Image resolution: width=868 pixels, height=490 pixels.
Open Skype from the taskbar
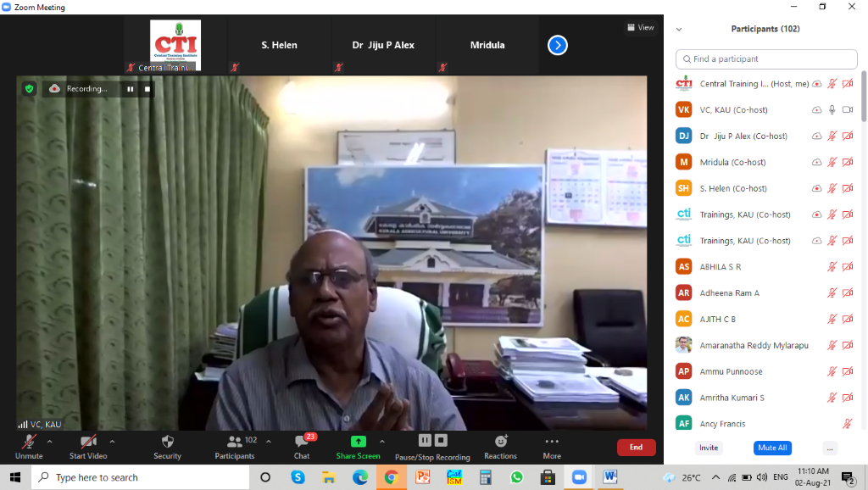click(298, 477)
